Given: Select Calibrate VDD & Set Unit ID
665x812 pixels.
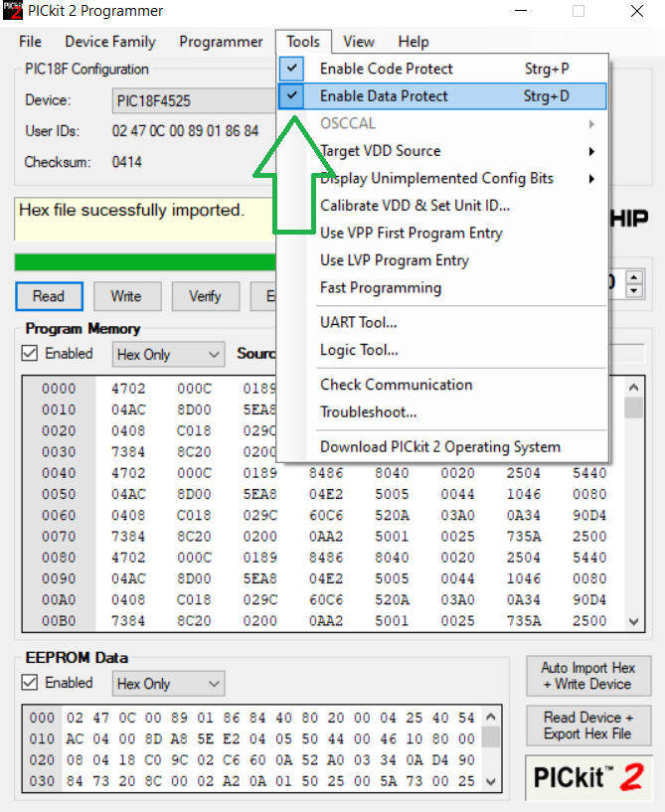Looking at the screenshot, I should 415,206.
